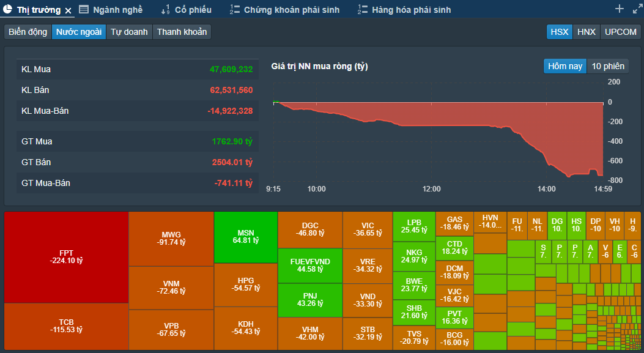Close the Thị trường tab
The height and width of the screenshot is (353, 644).
click(x=68, y=10)
